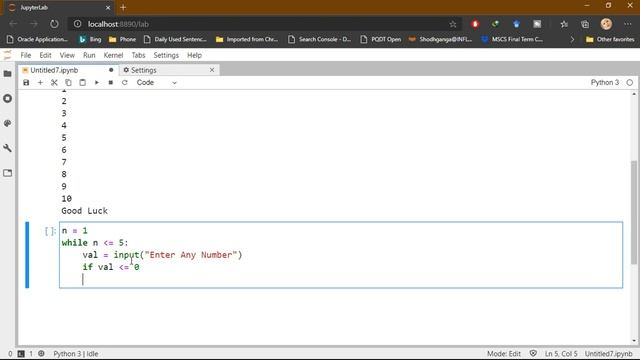Open the Property Inspector wrench icon
The image size is (640, 360).
7,148
